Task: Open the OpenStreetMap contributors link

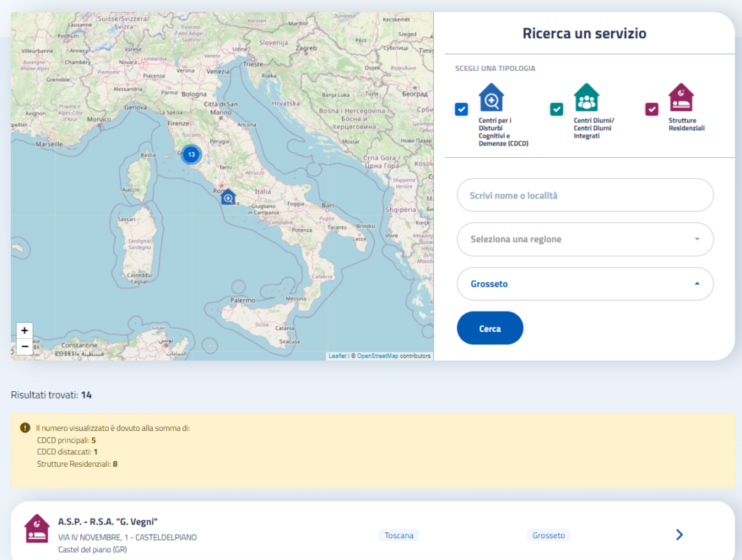Action: (x=378, y=356)
